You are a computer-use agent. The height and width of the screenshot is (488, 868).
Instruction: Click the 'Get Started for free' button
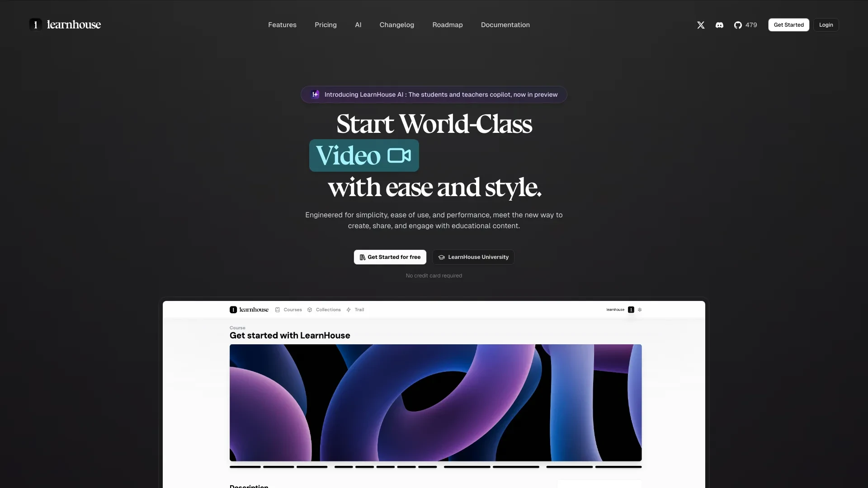[390, 257]
